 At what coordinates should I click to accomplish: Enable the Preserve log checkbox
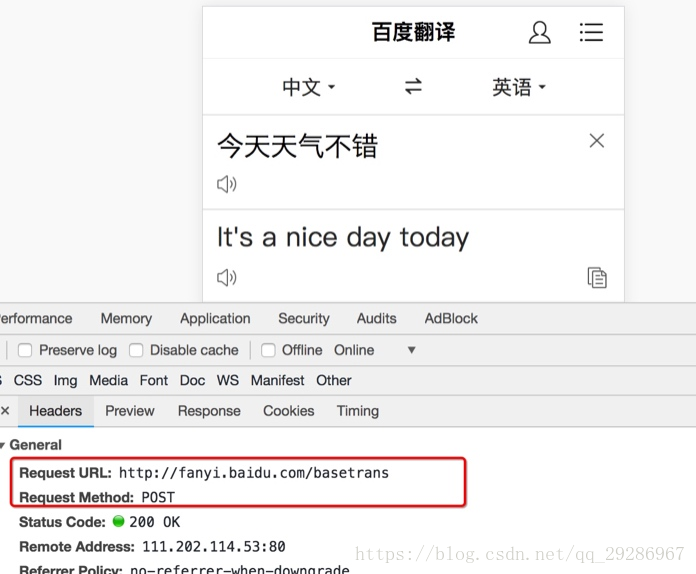[x=25, y=350]
